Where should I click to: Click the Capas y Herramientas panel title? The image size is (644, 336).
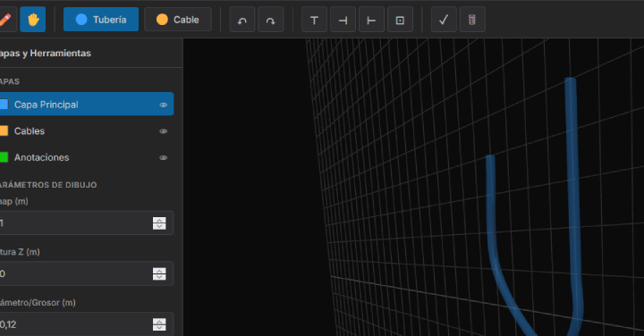46,54
